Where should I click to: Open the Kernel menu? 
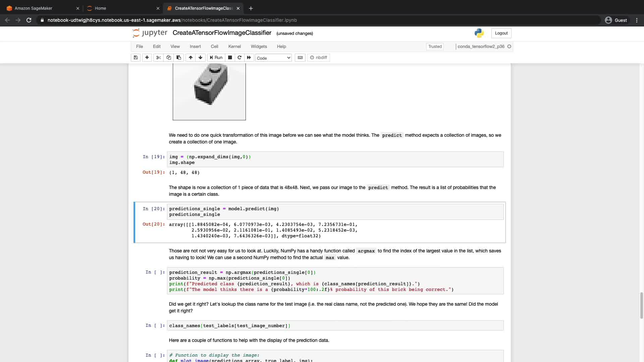pos(234,47)
